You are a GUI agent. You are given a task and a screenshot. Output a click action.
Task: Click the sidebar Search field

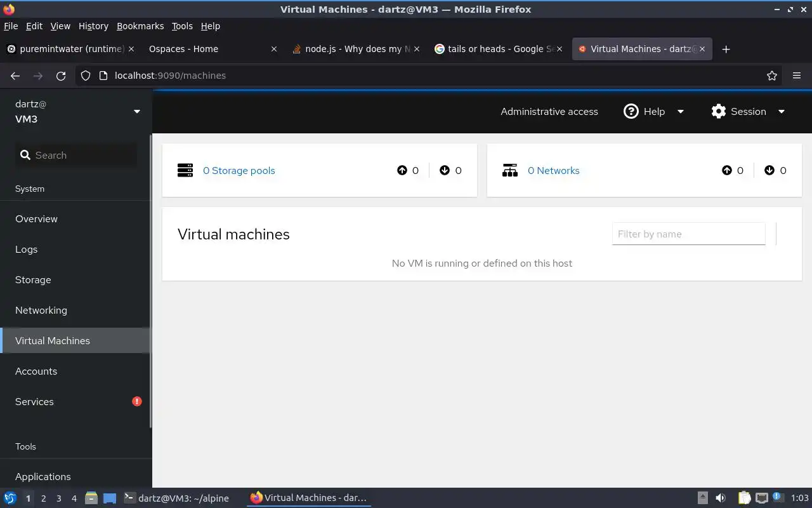pyautogui.click(x=76, y=155)
